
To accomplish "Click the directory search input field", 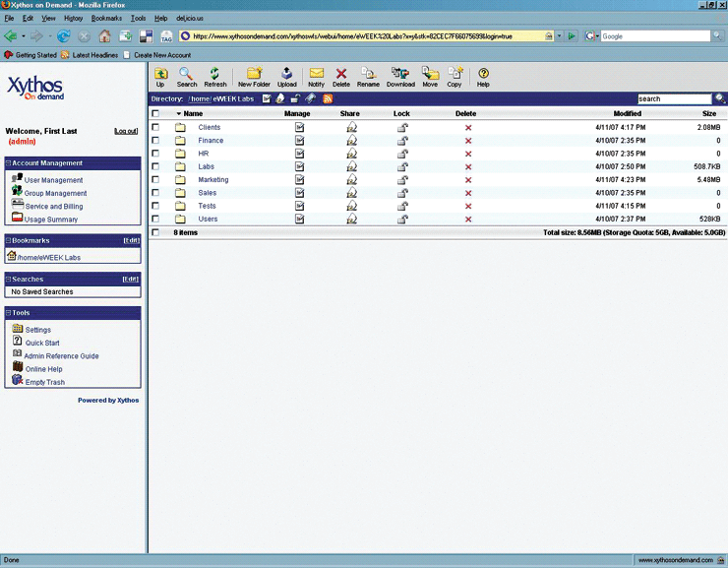I will (x=675, y=98).
